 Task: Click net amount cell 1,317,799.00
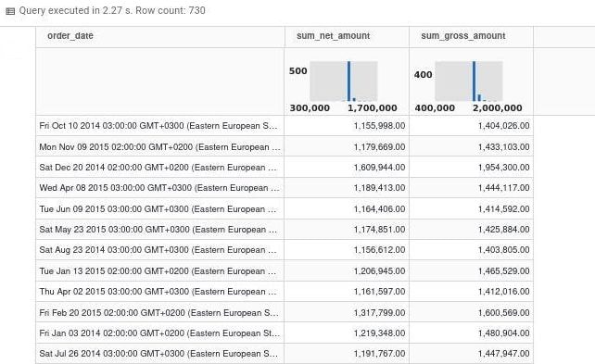347,312
